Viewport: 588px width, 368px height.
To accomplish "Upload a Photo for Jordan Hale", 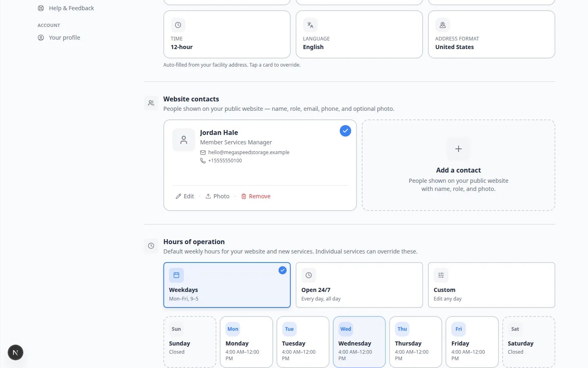I will [217, 196].
